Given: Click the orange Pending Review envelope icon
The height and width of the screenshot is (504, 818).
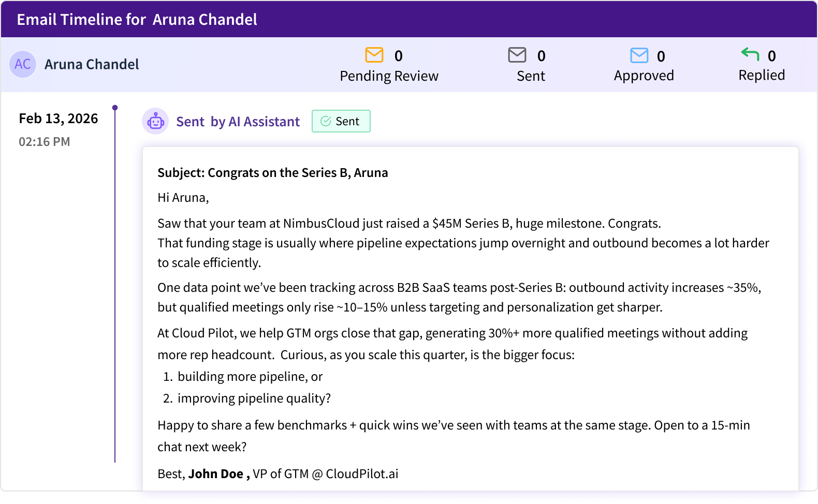Looking at the screenshot, I should click(374, 55).
